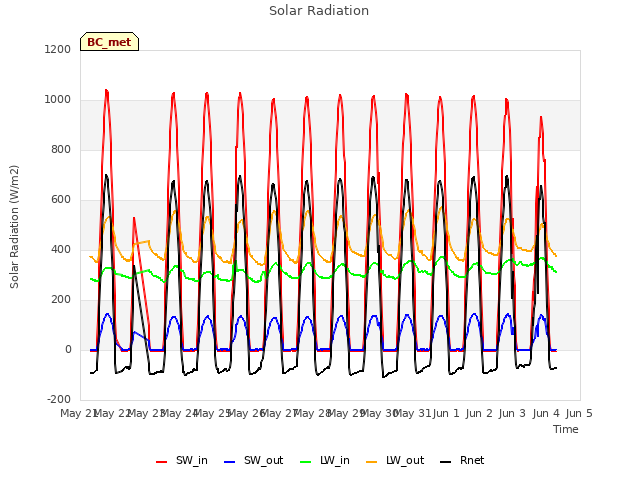This screenshot has width=640, height=480.
Task: Click the May 22 SW_in peak above 1000
Action: [107, 91]
